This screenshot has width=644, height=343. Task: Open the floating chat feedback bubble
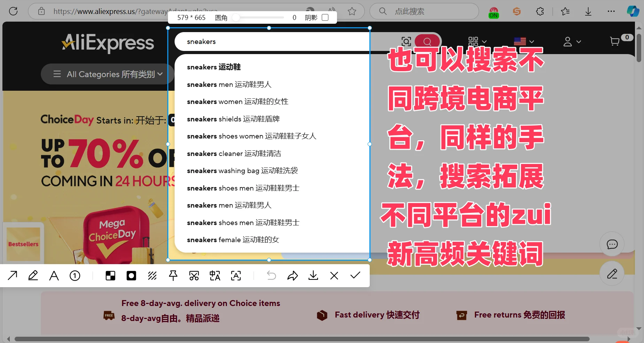(612, 244)
